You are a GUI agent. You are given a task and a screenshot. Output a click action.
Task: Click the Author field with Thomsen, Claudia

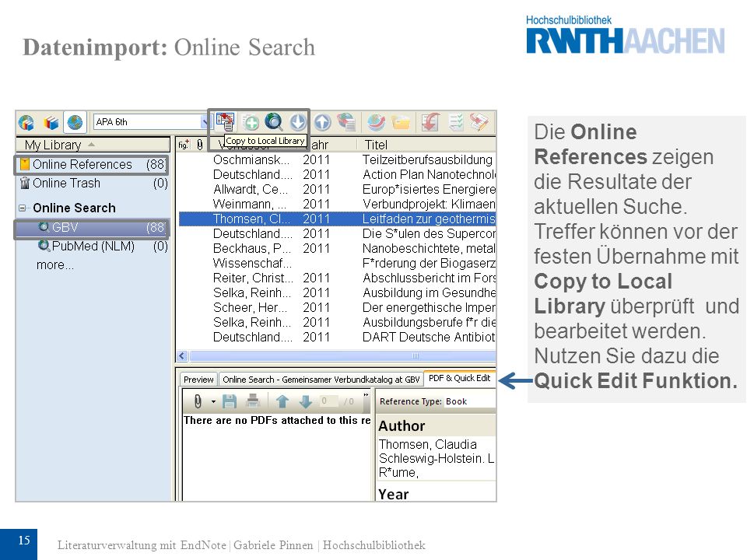[x=437, y=458]
